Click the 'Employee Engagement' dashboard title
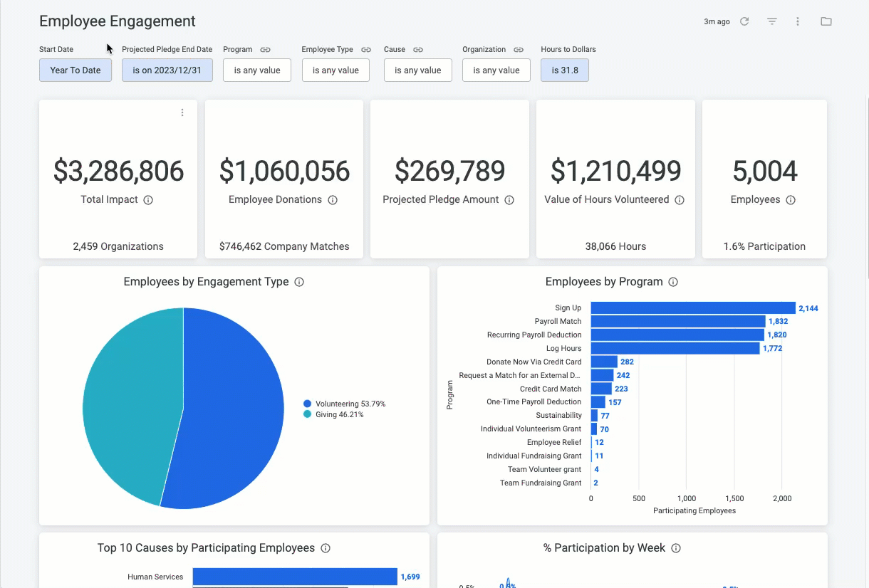 (118, 21)
